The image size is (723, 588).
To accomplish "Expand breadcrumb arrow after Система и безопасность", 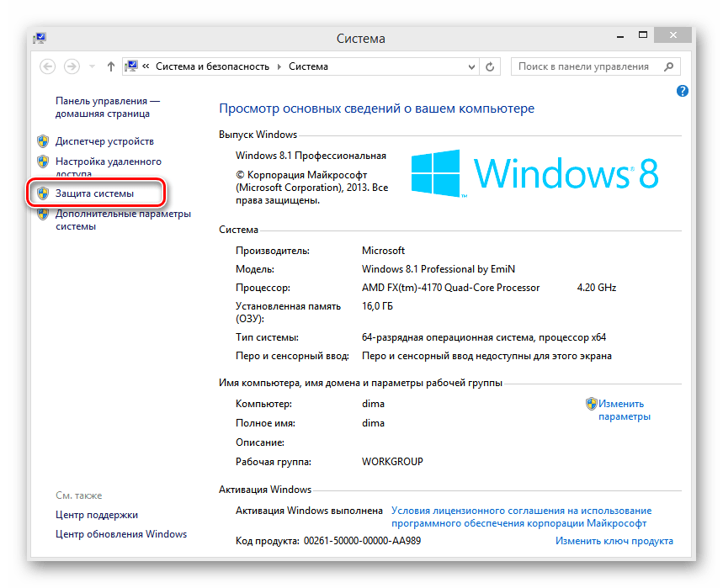I will point(279,66).
